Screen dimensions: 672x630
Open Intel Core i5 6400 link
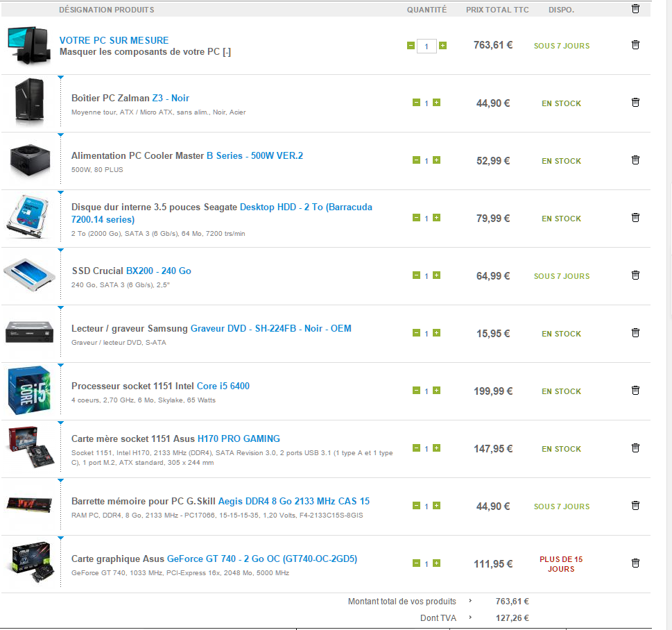pos(223,386)
